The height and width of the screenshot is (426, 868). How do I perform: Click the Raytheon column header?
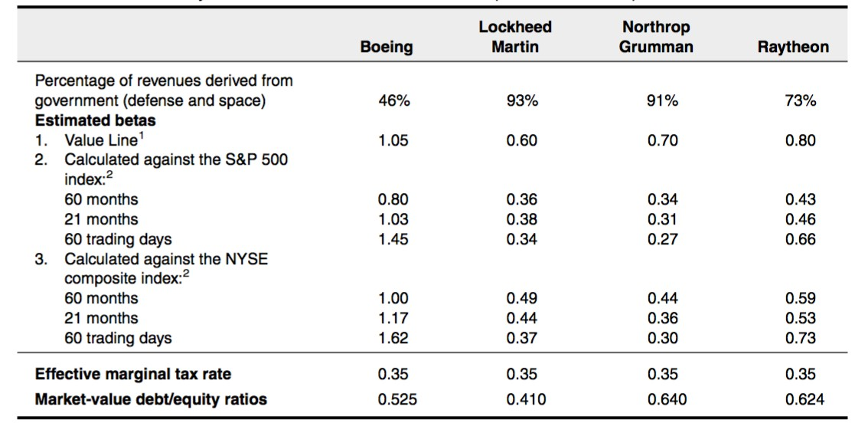pyautogui.click(x=793, y=47)
